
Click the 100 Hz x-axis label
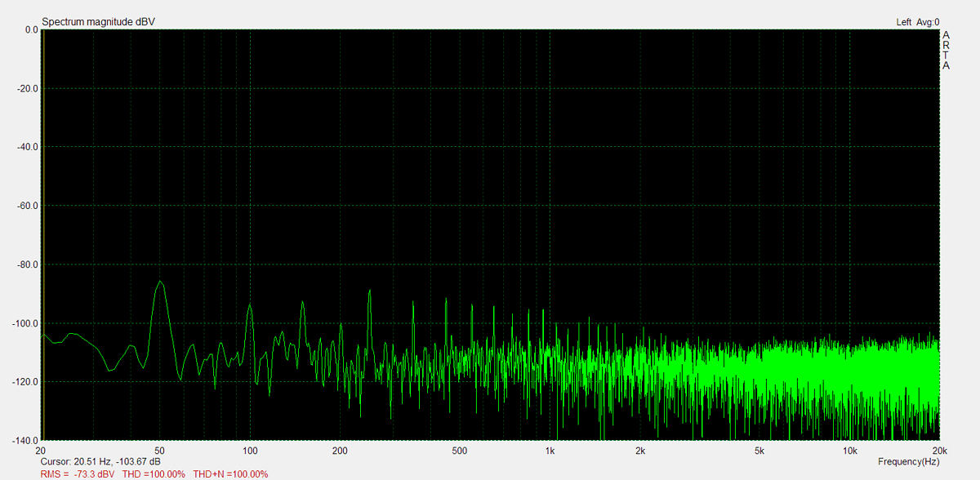click(251, 451)
